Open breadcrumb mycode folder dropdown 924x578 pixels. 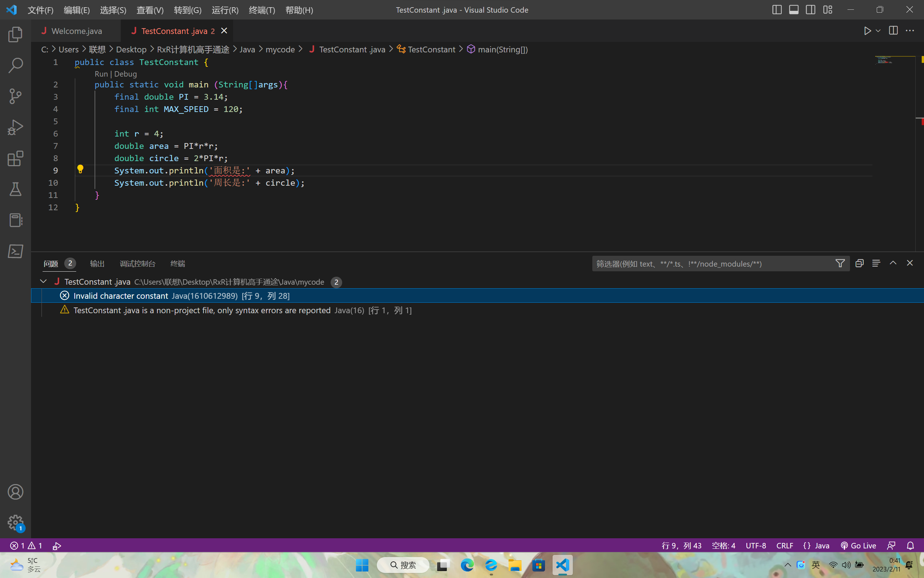pyautogui.click(x=280, y=49)
